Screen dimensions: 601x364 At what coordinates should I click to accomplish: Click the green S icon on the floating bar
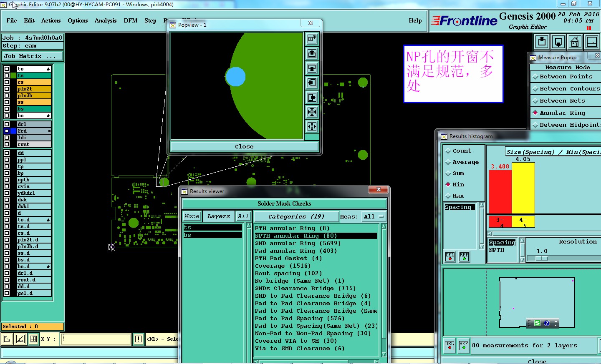(x=538, y=323)
